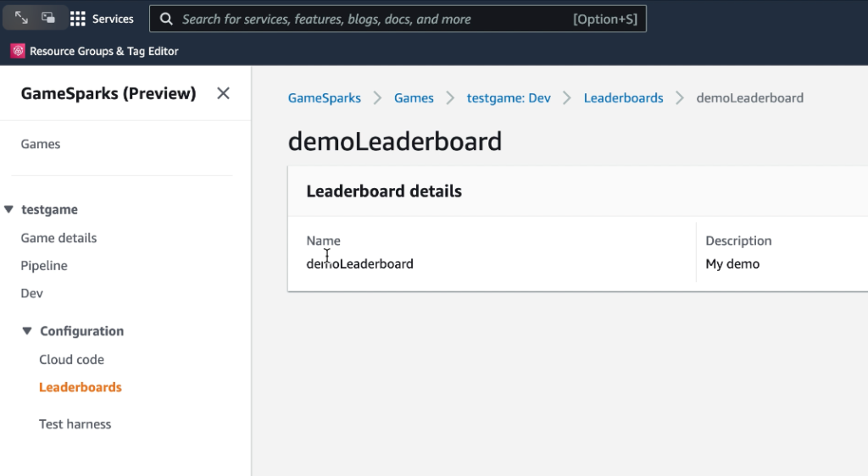Open Test harness in sidebar
Viewport: 868px width, 476px height.
coord(75,424)
